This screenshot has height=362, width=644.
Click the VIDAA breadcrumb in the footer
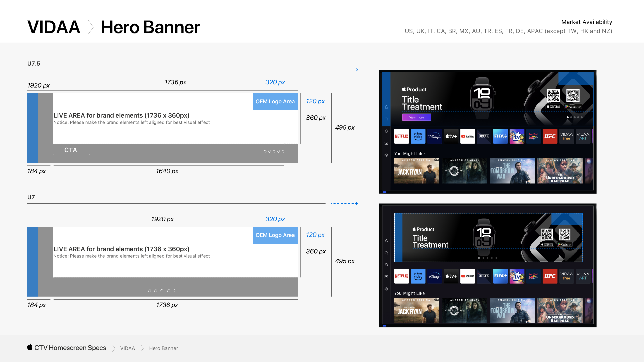click(127, 348)
